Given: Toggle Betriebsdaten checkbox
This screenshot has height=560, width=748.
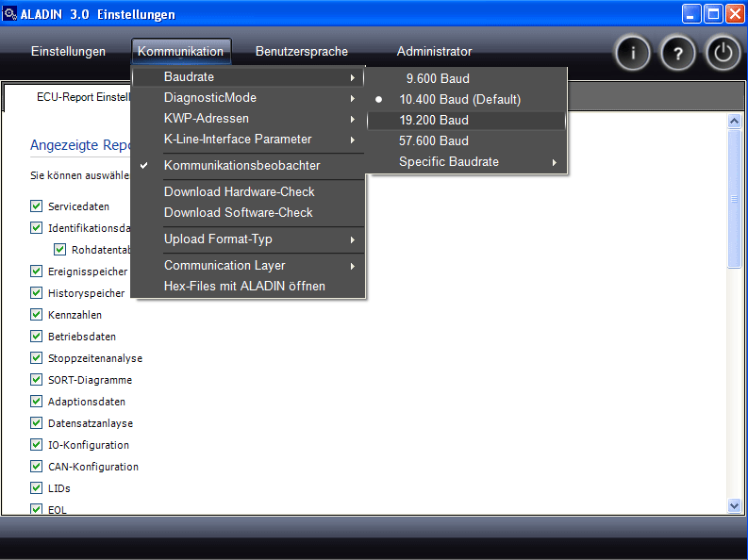Looking at the screenshot, I should (36, 336).
